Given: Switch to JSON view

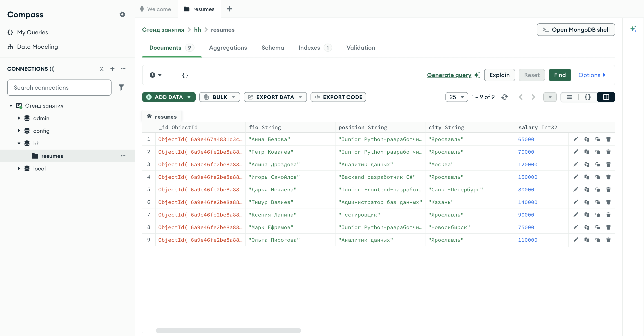Looking at the screenshot, I should 588,97.
